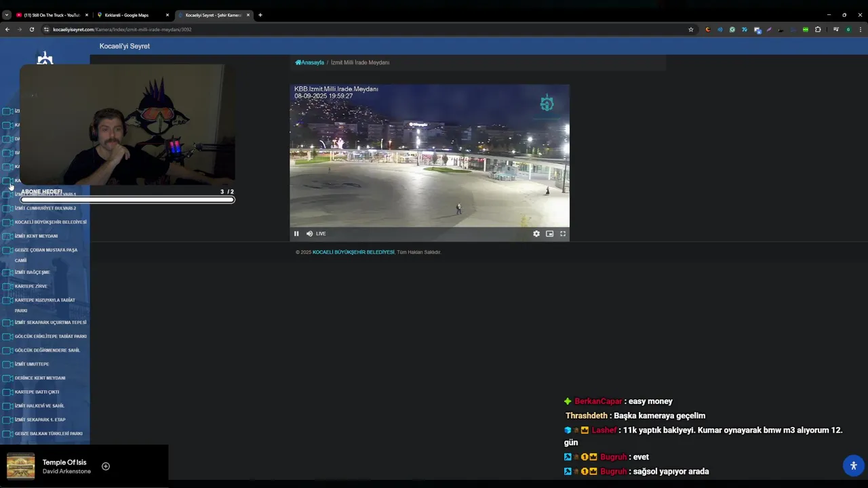Click Temple Of Isis song title
Screen dimensions: 868x488
64,462
